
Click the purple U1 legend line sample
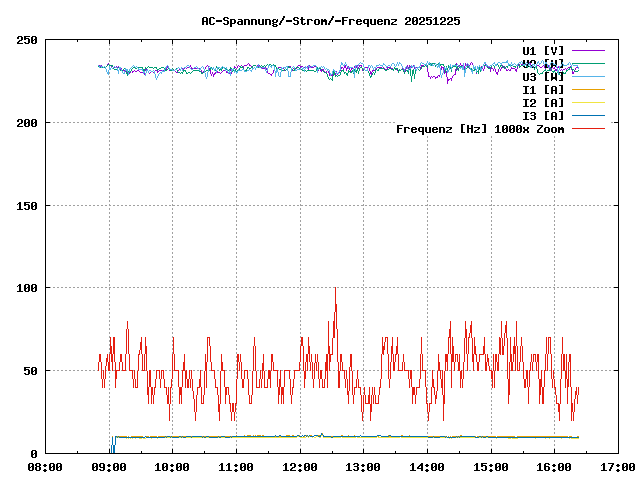[x=589, y=50]
